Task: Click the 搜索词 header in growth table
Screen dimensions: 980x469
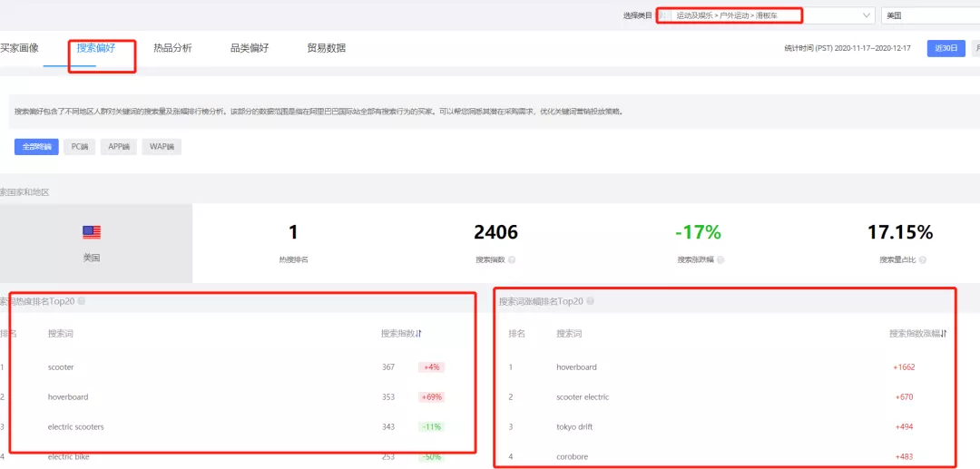Action: click(x=569, y=334)
